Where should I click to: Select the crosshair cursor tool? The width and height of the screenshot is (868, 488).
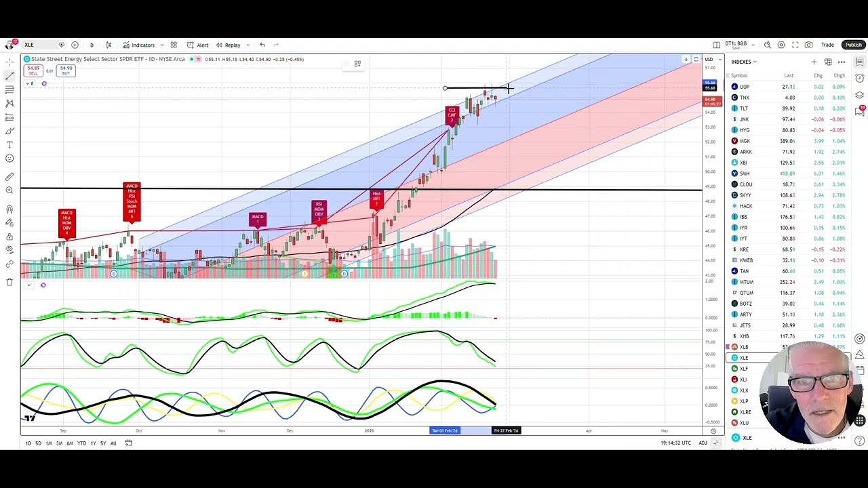pos(9,62)
